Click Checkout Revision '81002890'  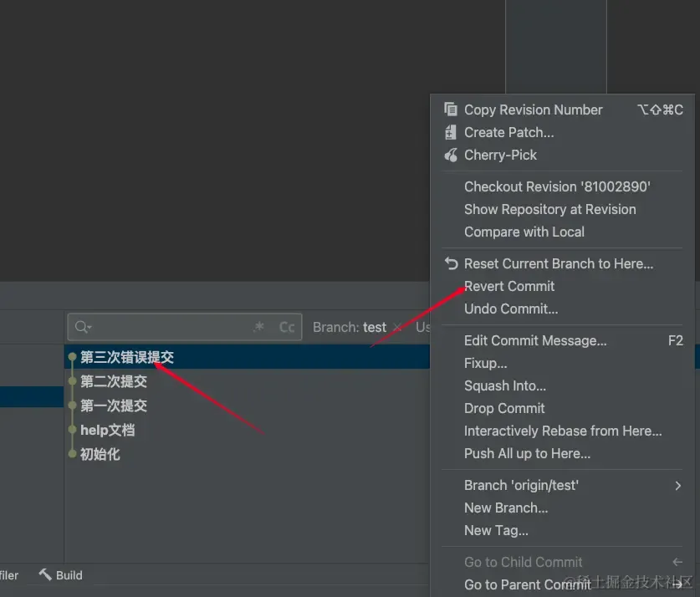click(x=557, y=186)
